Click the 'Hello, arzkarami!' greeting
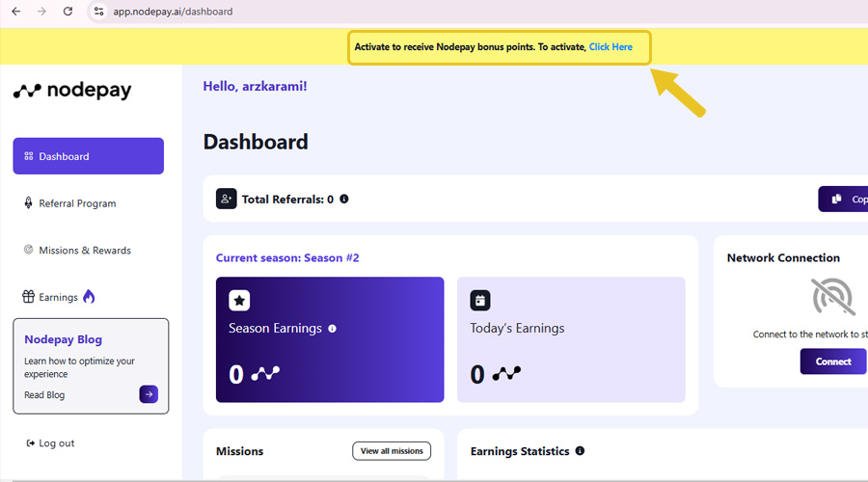 tap(255, 87)
